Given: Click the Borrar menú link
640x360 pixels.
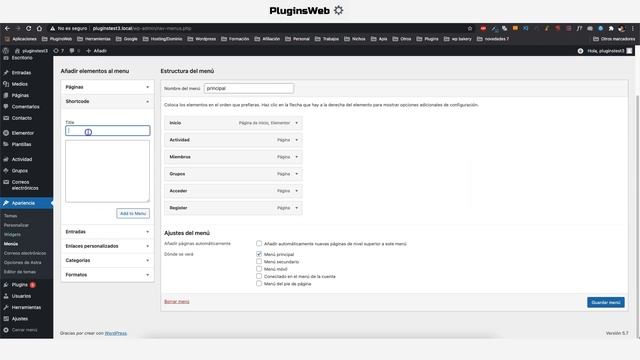Looking at the screenshot, I should (x=177, y=302).
